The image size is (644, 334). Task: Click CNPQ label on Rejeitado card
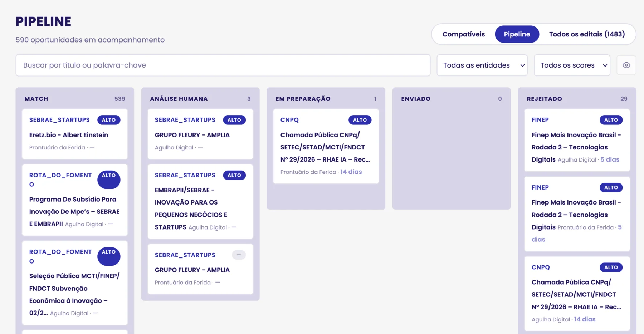tap(541, 267)
